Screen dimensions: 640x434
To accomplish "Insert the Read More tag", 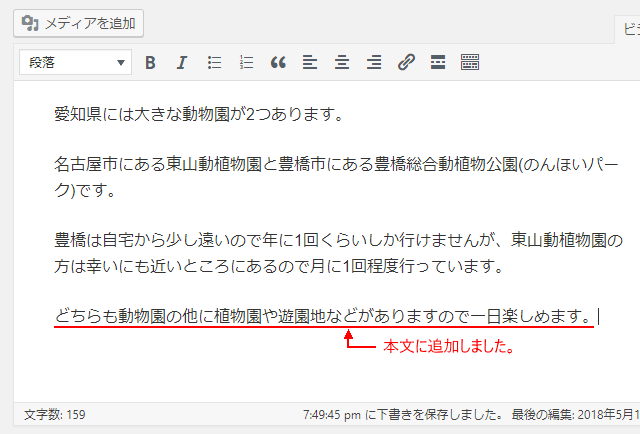I will 438,62.
